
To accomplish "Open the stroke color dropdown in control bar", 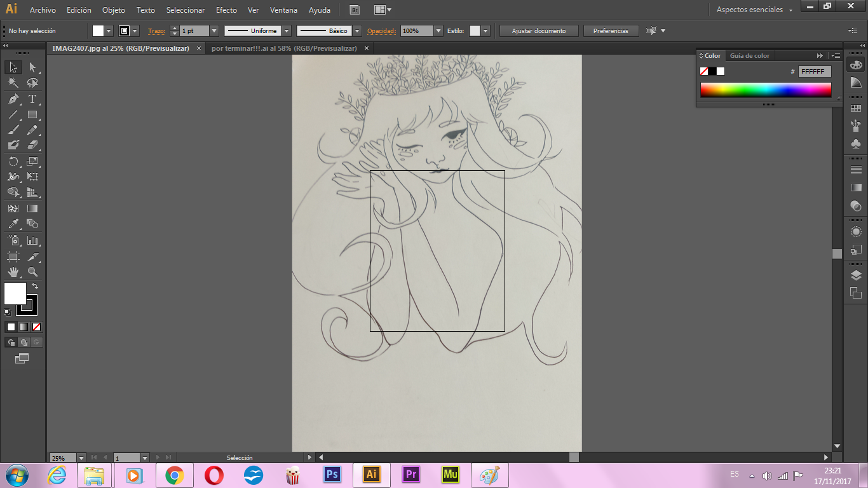I will (x=135, y=30).
